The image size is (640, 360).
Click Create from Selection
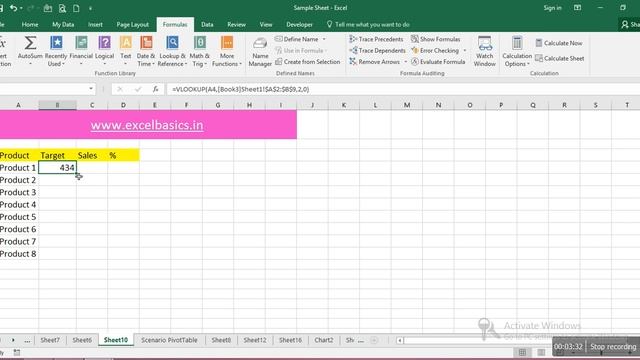(308, 62)
